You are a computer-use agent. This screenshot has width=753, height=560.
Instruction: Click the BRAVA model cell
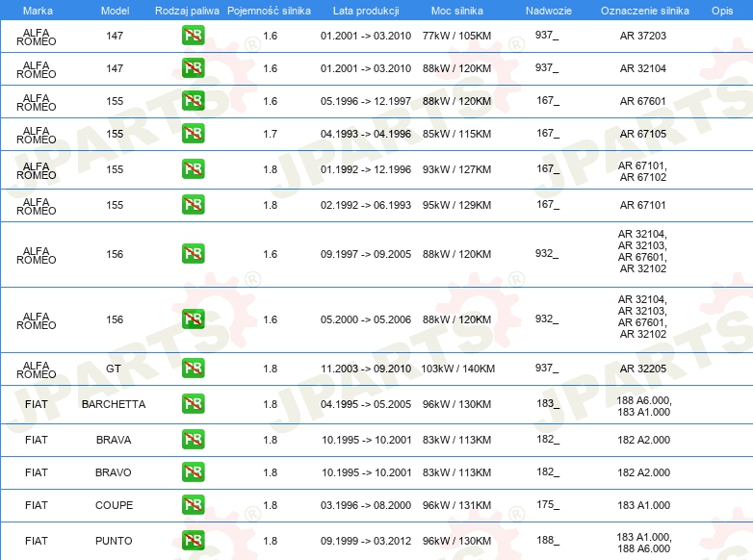pyautogui.click(x=114, y=440)
